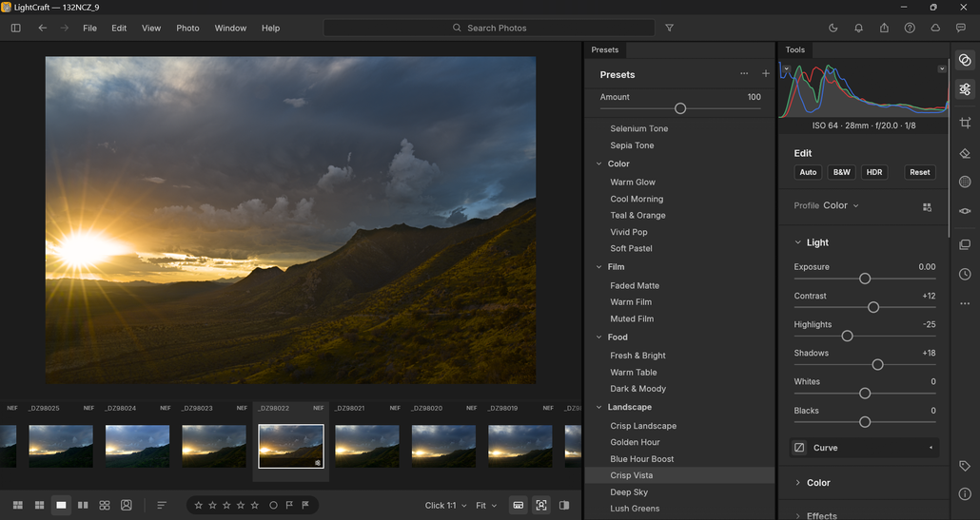
Task: Go back with the left arrow
Action: [43, 29]
